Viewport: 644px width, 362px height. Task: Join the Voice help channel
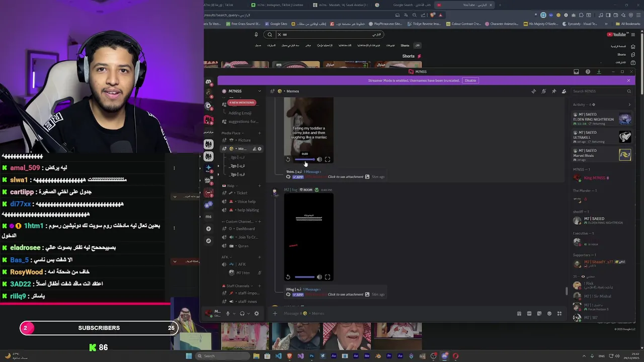click(242, 202)
